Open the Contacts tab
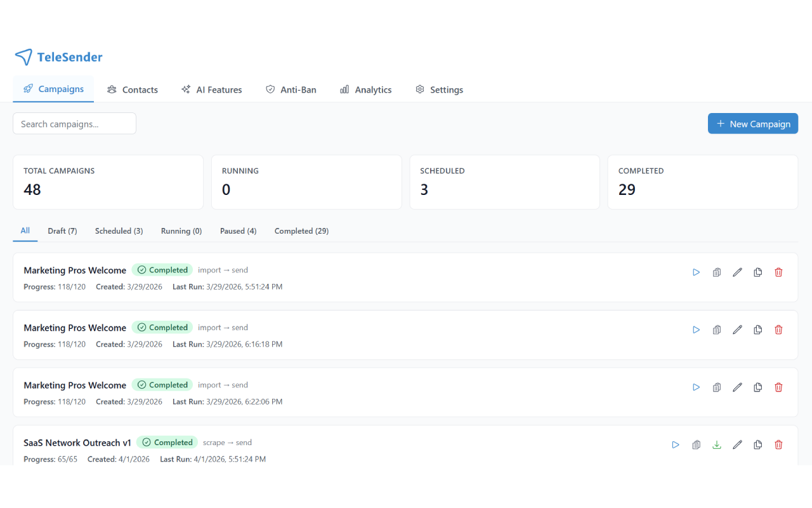 coord(133,90)
